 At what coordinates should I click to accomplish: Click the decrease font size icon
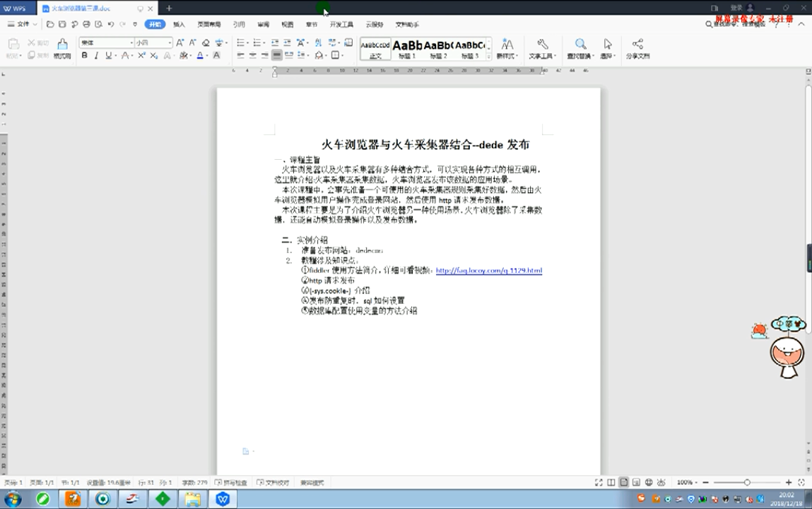tap(192, 42)
